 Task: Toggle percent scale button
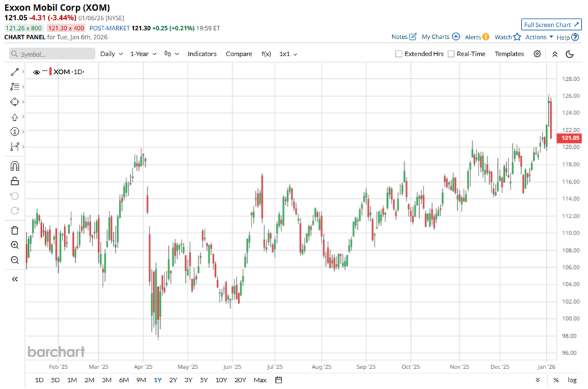(x=555, y=380)
